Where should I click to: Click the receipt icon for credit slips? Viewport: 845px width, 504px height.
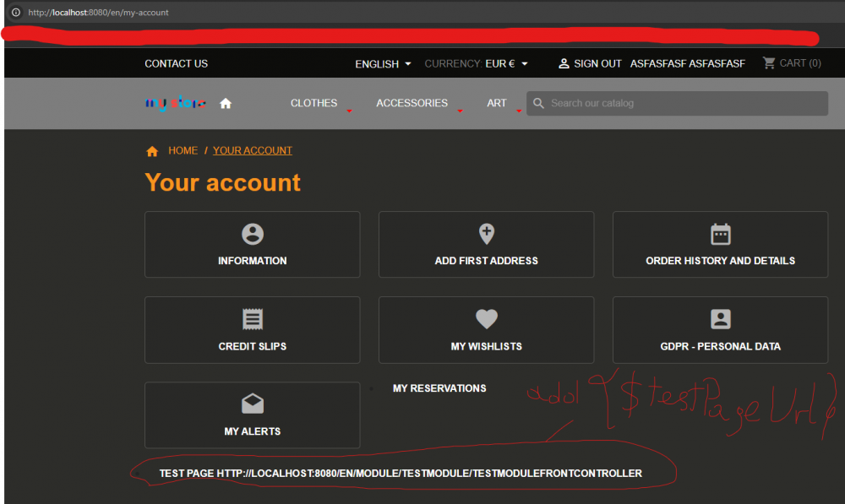pyautogui.click(x=252, y=319)
